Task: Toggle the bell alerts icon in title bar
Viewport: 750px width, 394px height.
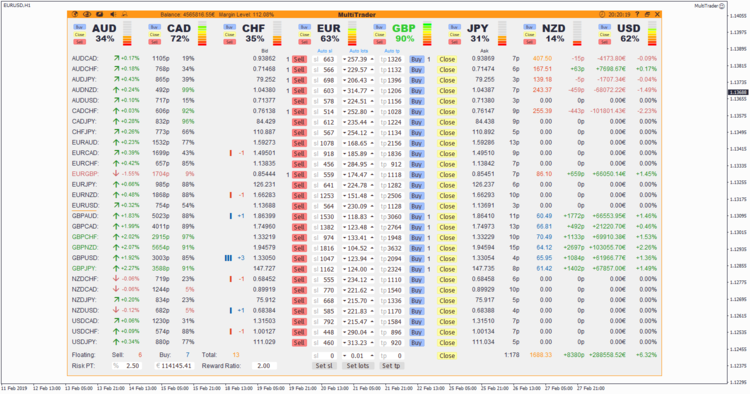Action: 125,15
